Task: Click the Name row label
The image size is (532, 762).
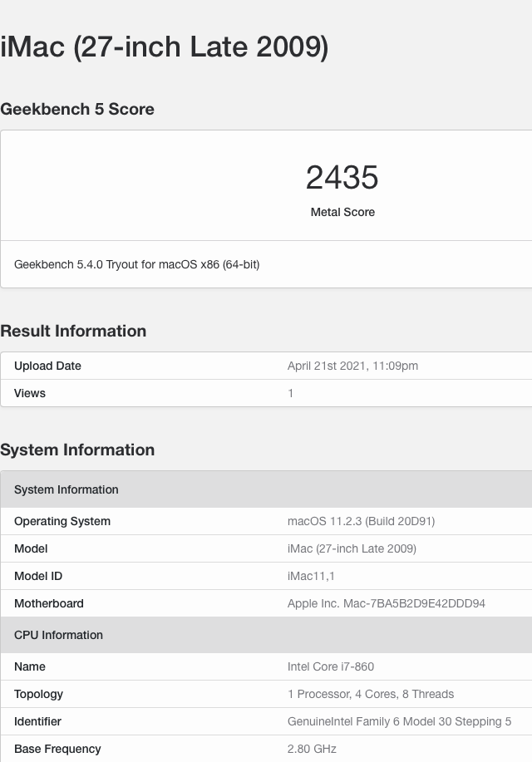Action: [x=30, y=666]
